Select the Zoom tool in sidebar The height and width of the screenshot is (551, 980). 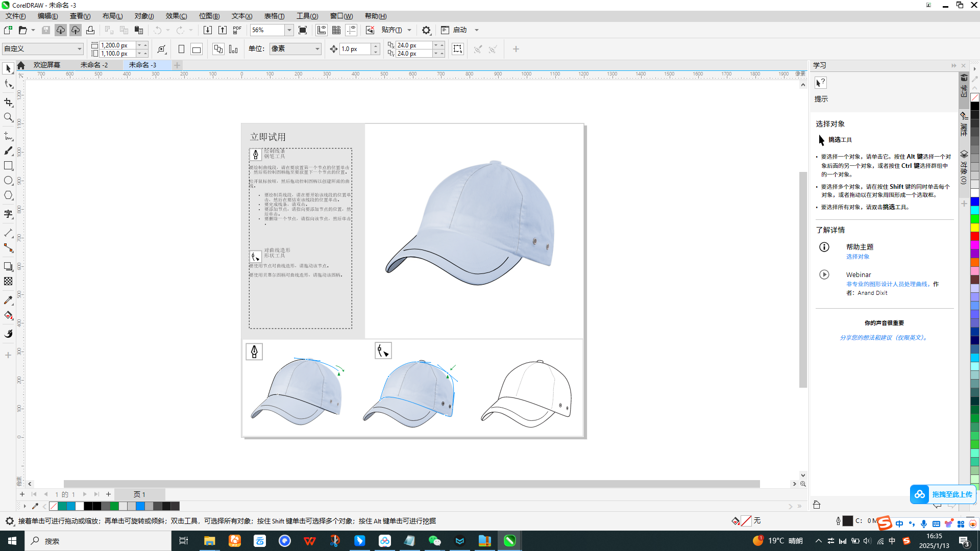(x=9, y=118)
